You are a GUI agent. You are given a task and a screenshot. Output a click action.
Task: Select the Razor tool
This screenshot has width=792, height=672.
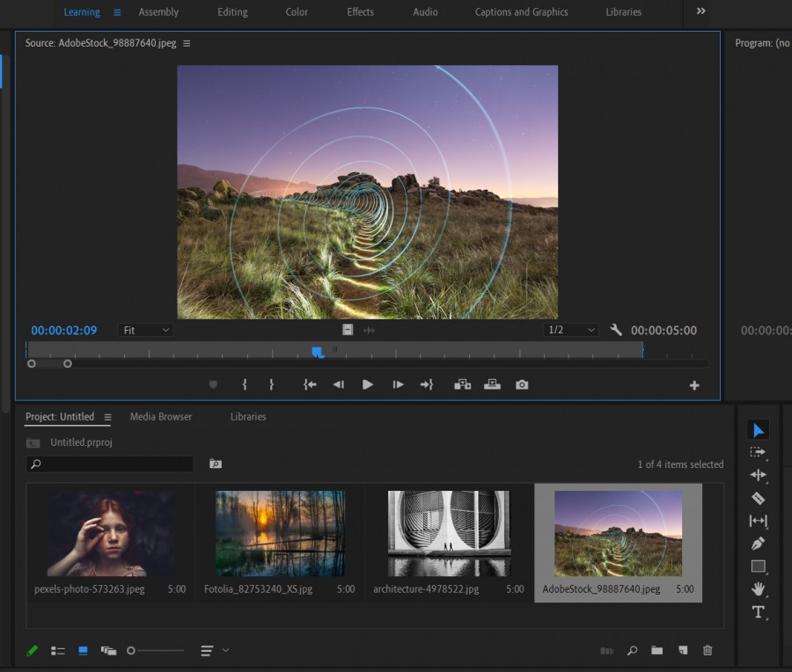(758, 498)
